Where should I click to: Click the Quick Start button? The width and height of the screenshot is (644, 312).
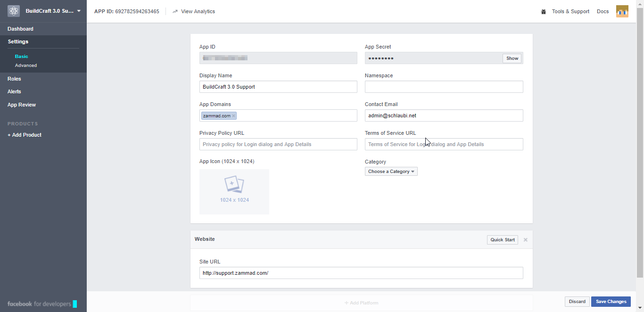pyautogui.click(x=503, y=240)
